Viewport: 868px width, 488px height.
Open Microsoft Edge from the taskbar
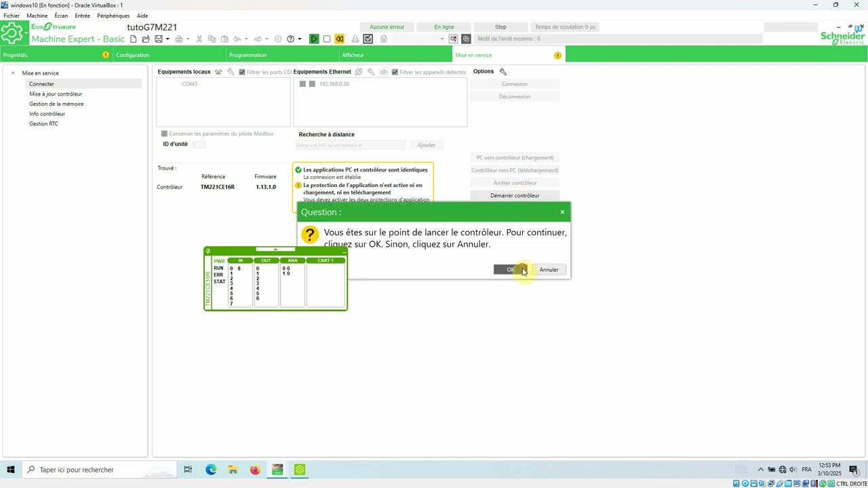point(211,470)
